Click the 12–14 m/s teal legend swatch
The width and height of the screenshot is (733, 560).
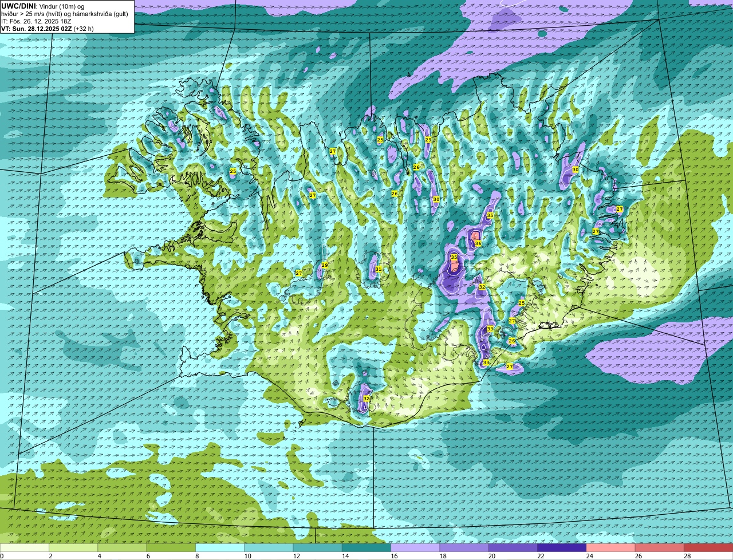click(x=318, y=547)
